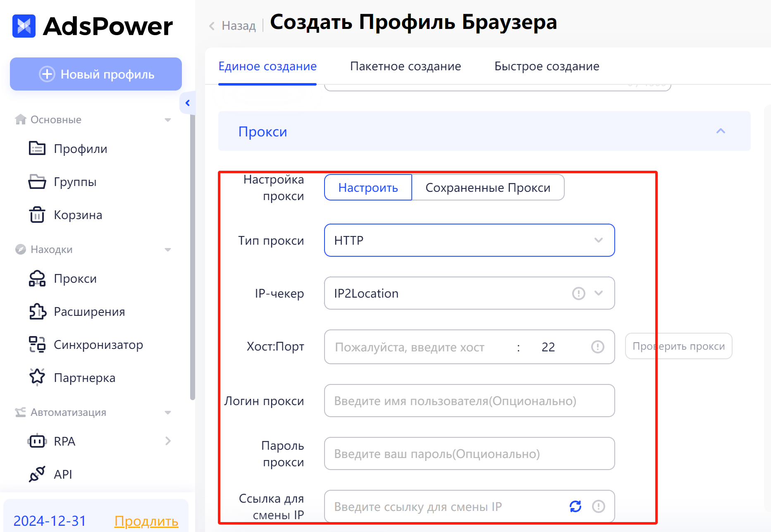Open Партнерка in the sidebar
Image resolution: width=771 pixels, height=532 pixels.
pyautogui.click(x=85, y=378)
